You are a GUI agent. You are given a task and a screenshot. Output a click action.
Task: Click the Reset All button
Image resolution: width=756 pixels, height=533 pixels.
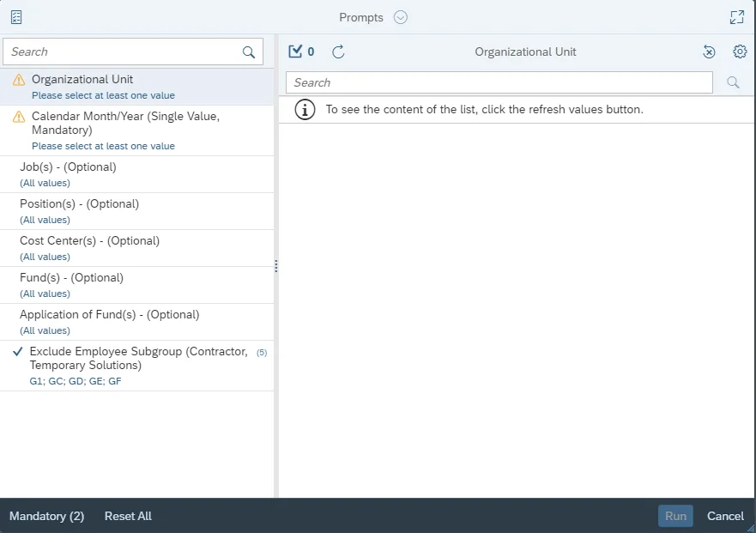tap(128, 516)
